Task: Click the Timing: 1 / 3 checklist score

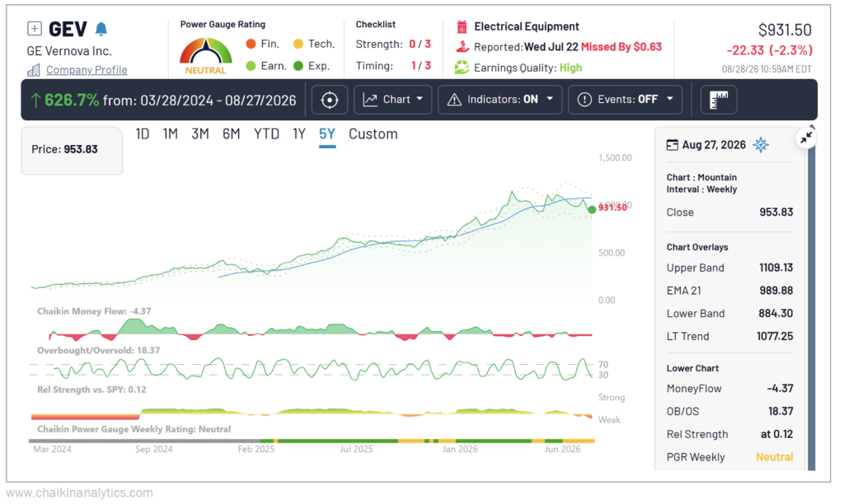Action: point(421,66)
